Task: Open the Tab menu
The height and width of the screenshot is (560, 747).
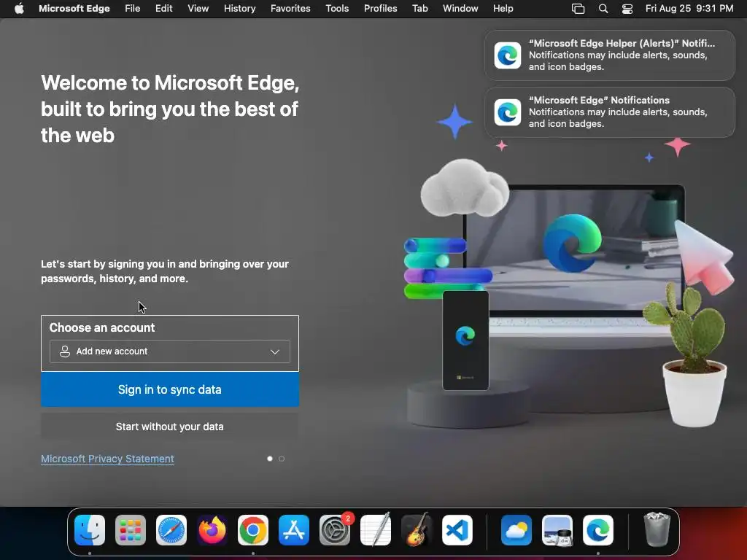Action: 419,9
